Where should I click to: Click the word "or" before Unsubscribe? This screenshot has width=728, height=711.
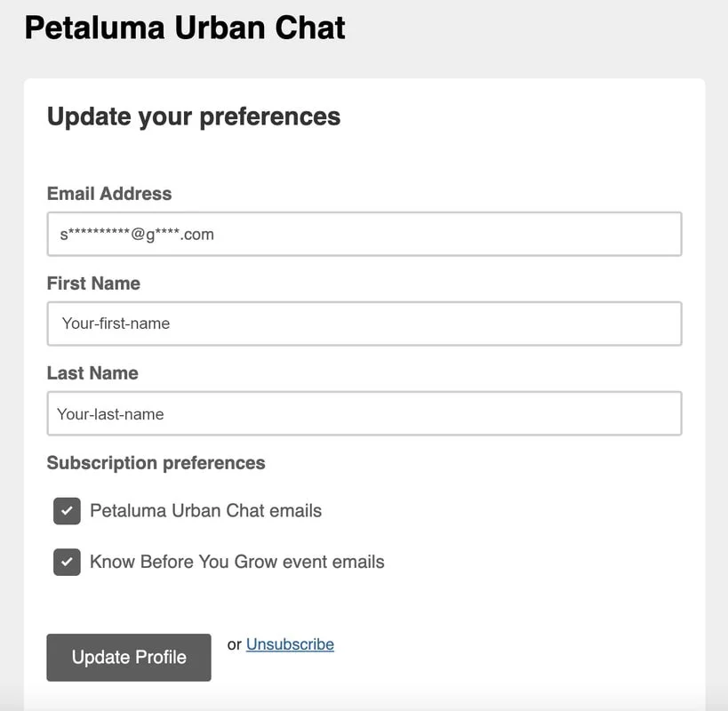235,644
